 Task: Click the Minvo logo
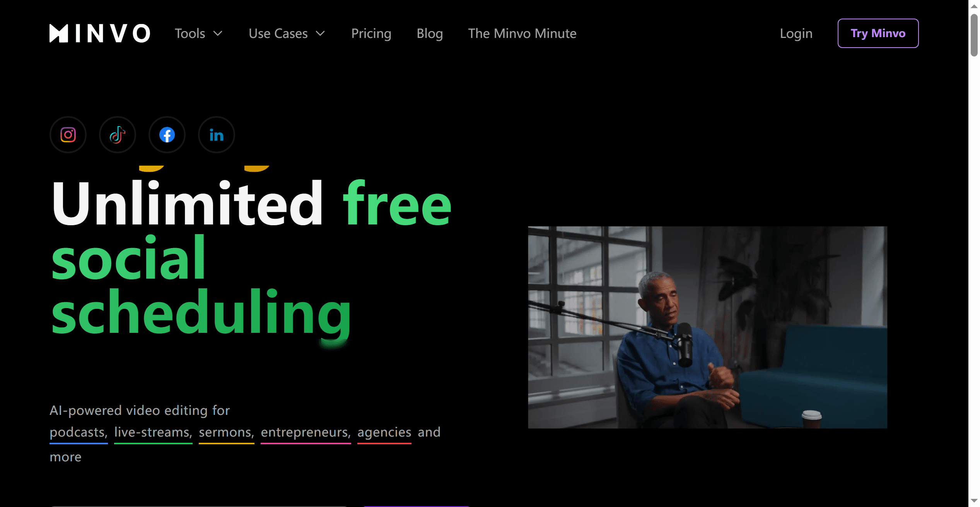pos(100,33)
